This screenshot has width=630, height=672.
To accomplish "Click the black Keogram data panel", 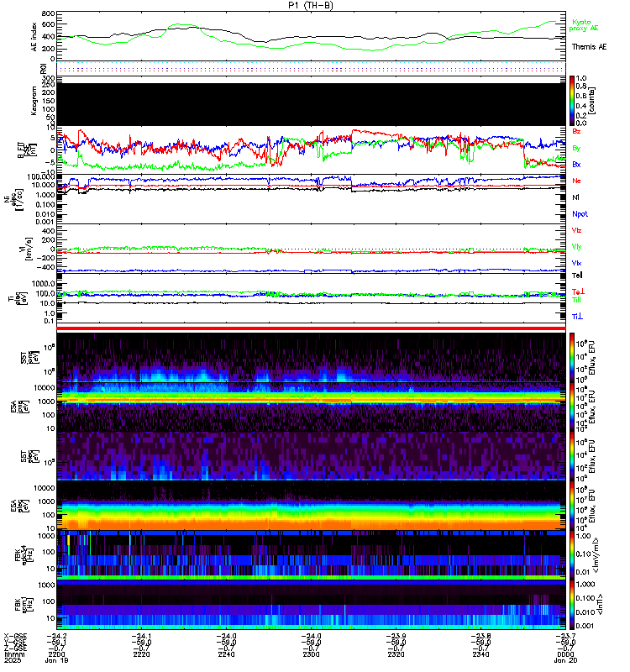I will (311, 104).
